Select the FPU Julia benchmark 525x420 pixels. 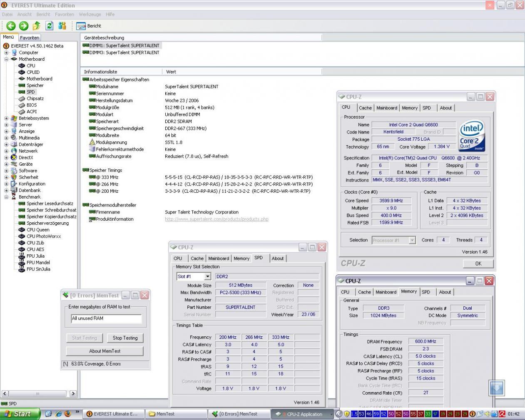click(35, 256)
